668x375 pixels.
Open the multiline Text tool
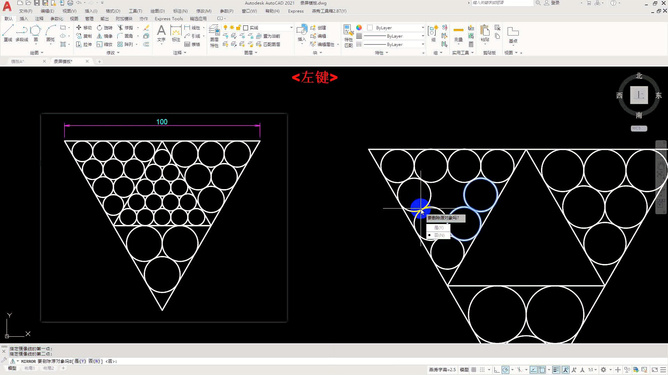[161, 33]
